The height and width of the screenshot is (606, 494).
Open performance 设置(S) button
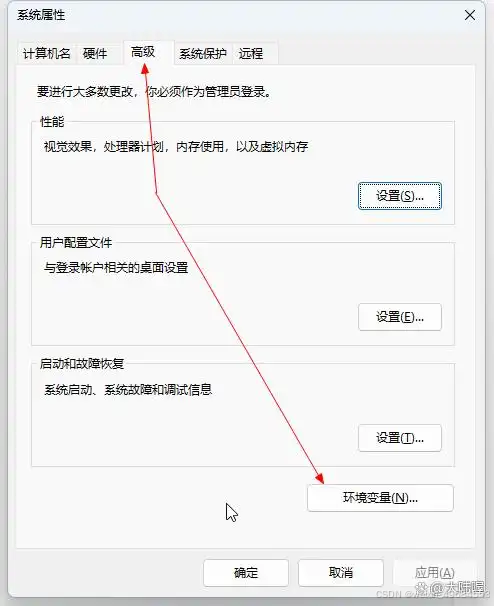(400, 196)
